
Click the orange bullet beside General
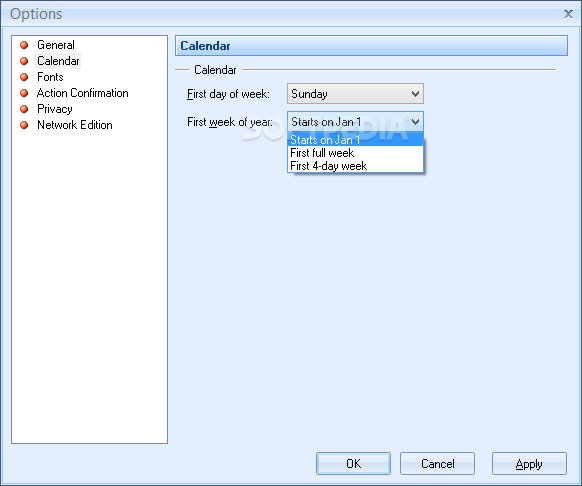(24, 45)
